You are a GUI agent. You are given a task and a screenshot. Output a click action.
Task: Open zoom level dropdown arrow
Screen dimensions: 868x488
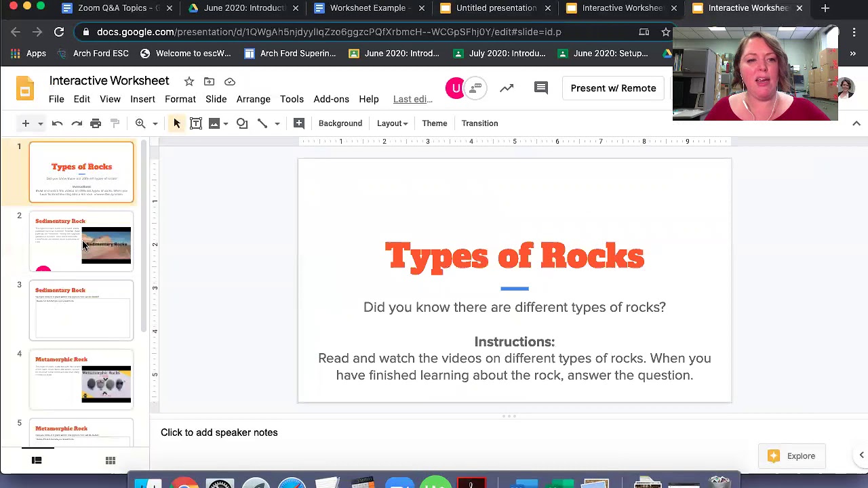[155, 123]
